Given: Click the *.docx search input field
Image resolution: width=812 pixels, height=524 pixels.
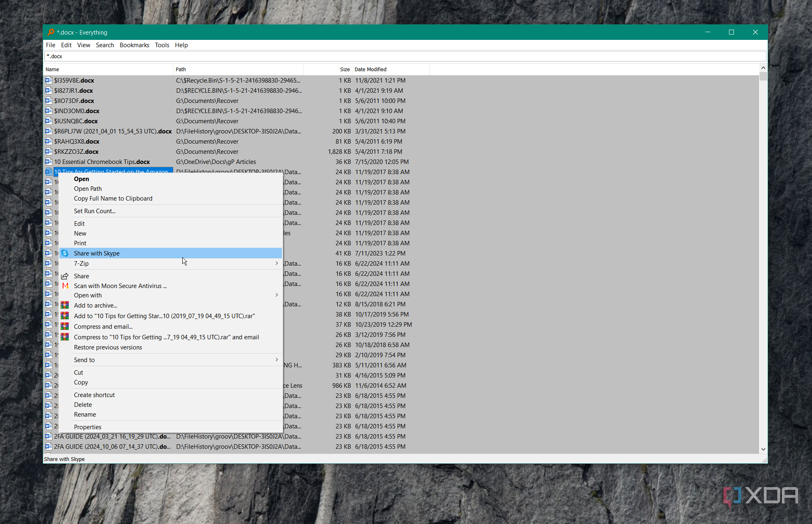Looking at the screenshot, I should pos(404,56).
